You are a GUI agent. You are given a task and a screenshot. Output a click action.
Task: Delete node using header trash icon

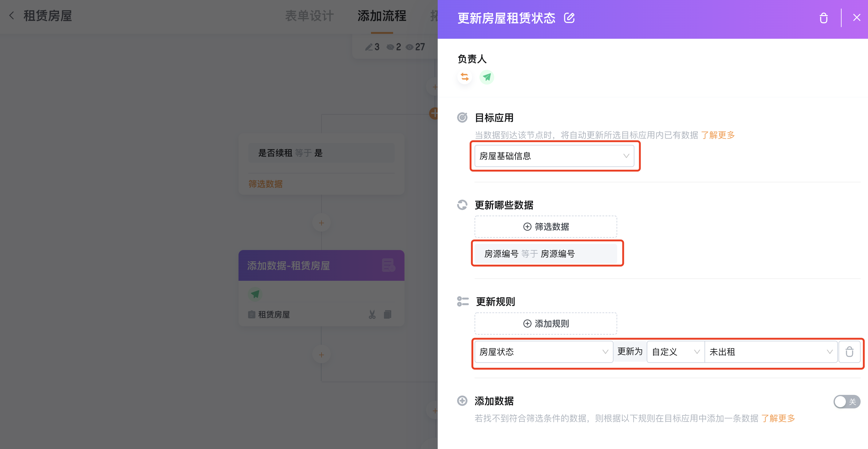[823, 18]
